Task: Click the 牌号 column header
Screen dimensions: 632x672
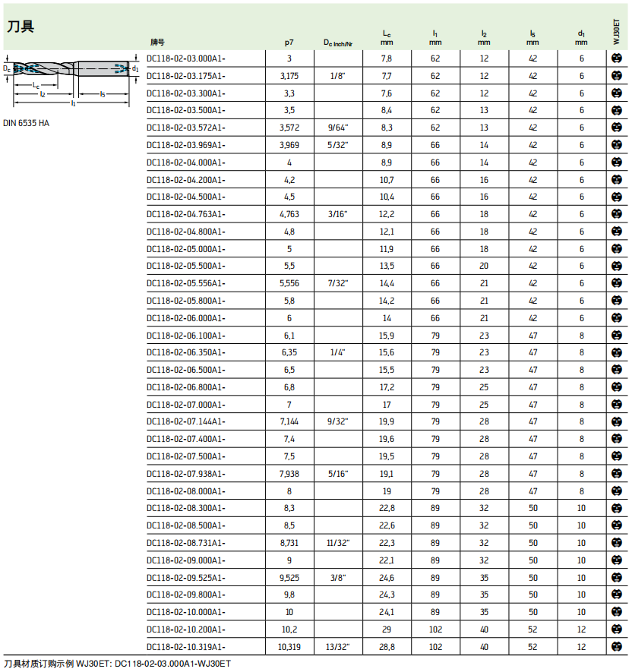Action: 158,43
